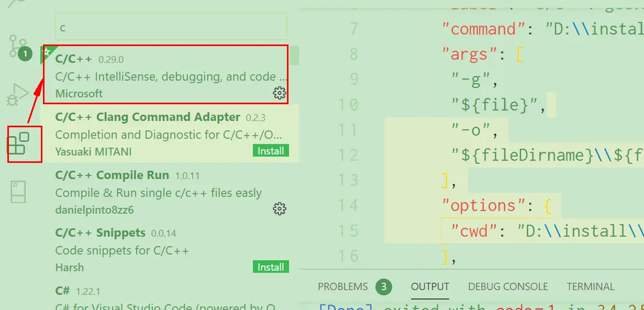This screenshot has height=310, width=644.
Task: Install the C/C++ Snippets extension
Action: tap(270, 267)
